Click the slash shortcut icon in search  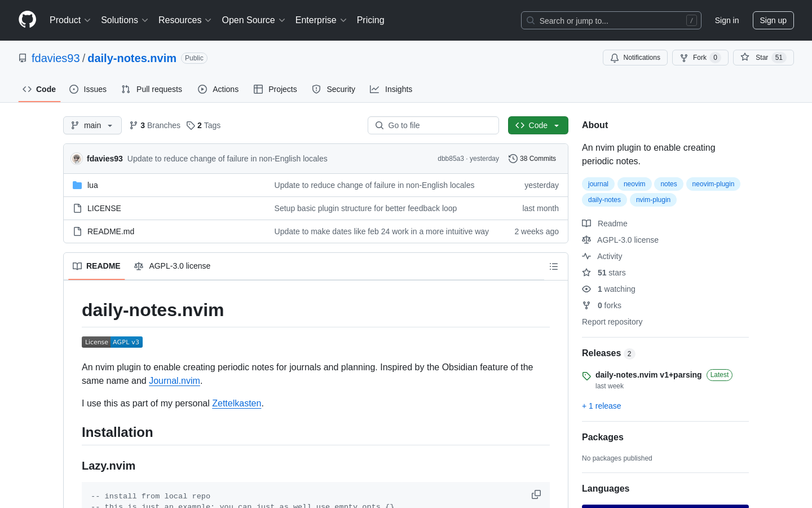(x=691, y=20)
